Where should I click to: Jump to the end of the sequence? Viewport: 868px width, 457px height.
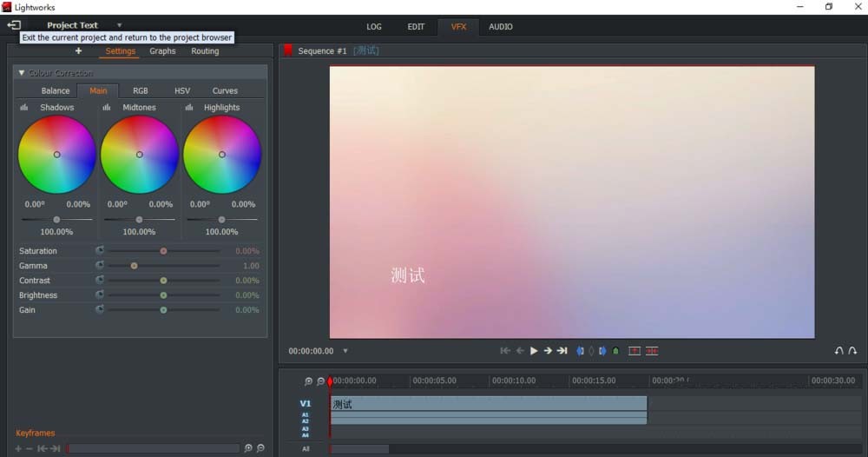coord(562,351)
